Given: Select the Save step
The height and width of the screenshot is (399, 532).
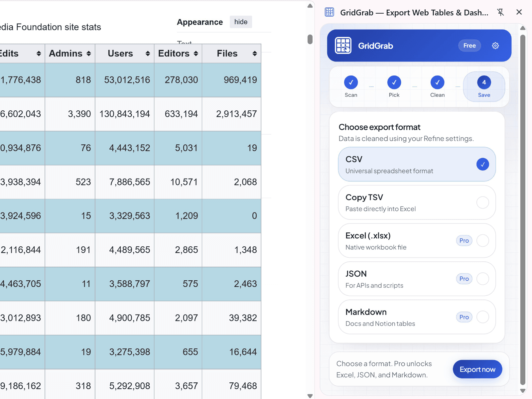Looking at the screenshot, I should click(x=484, y=86).
